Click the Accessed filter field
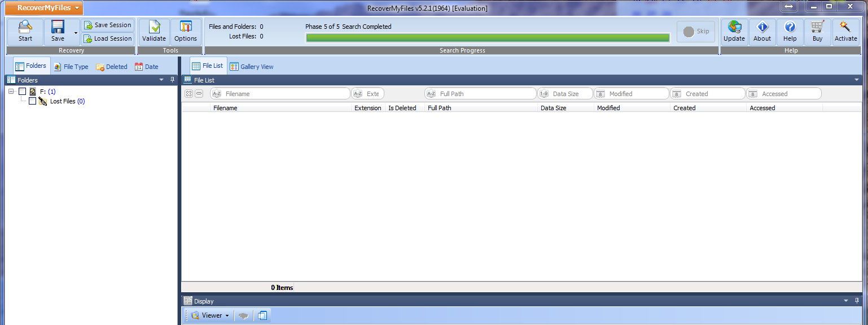Screen dimensions: 868x325 pyautogui.click(x=784, y=94)
